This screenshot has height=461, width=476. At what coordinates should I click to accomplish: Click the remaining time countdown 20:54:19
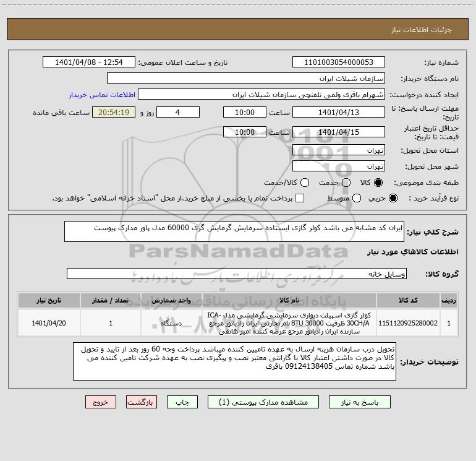[x=114, y=112]
